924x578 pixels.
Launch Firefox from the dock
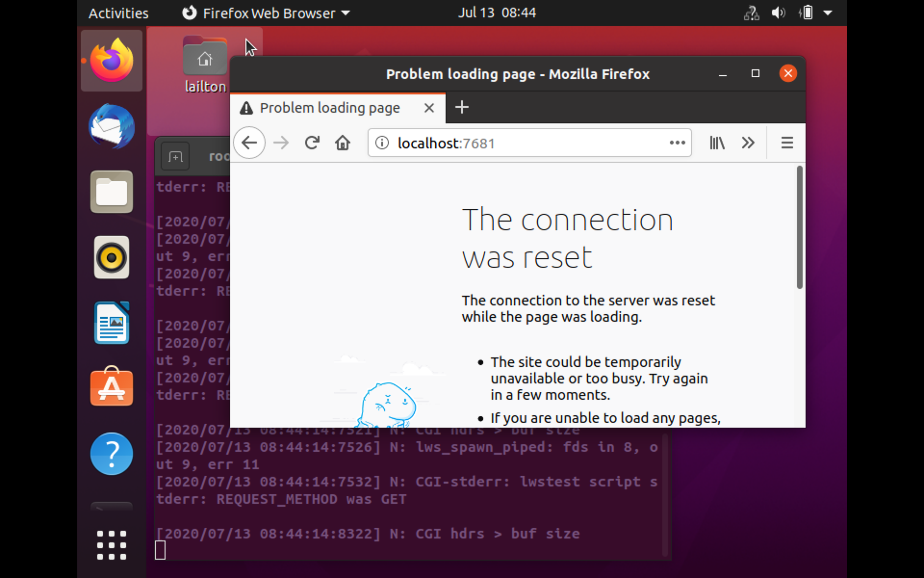[x=111, y=61]
